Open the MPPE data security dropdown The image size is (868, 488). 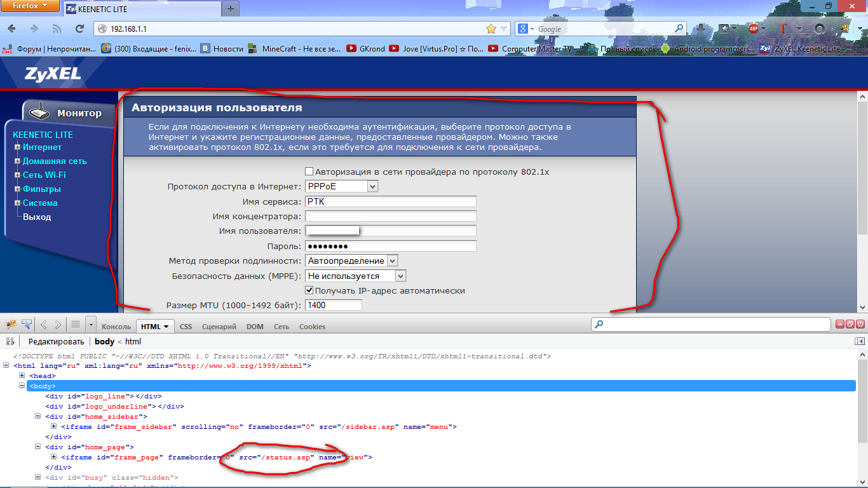pos(355,276)
